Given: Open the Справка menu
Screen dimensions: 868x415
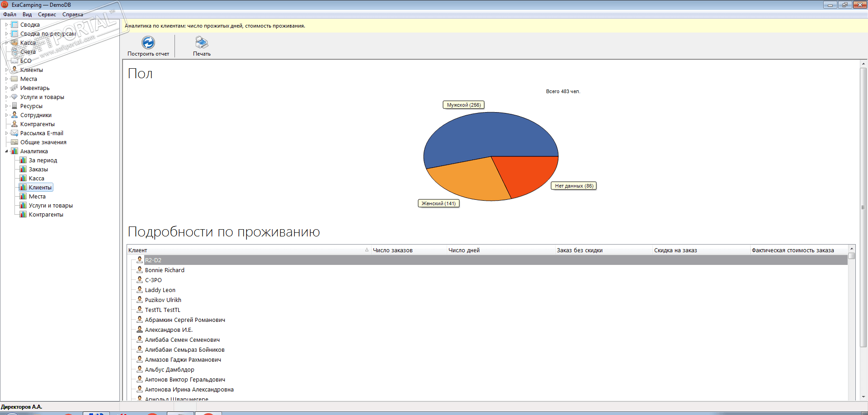Looking at the screenshot, I should 73,14.
